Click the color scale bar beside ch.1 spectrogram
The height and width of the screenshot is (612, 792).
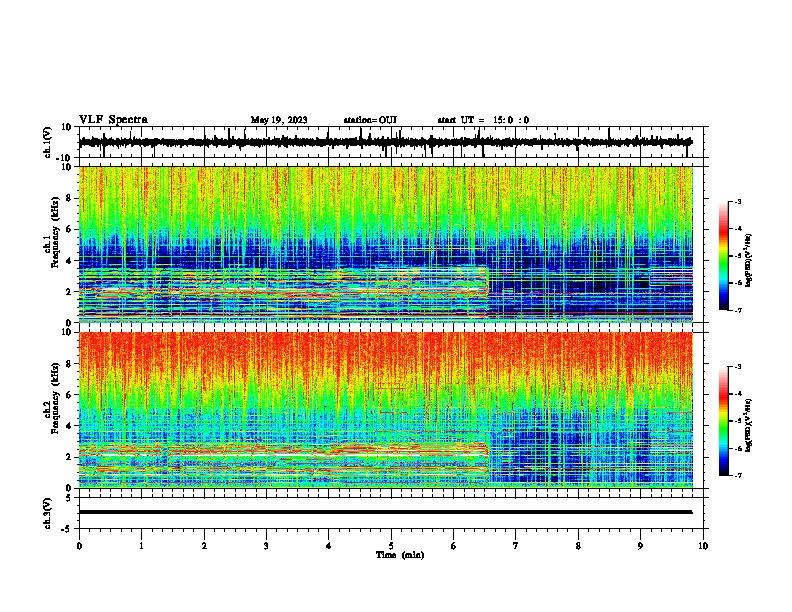(x=724, y=256)
